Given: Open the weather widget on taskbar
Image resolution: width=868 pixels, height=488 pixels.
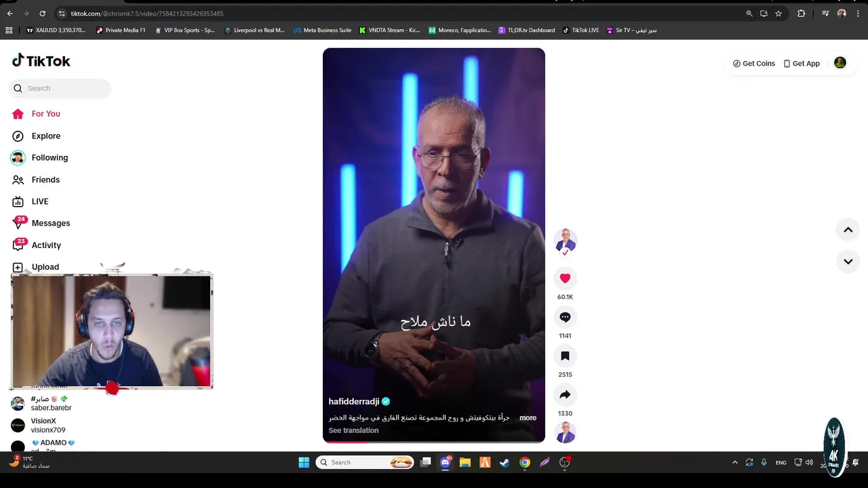Looking at the screenshot, I should point(30,462).
